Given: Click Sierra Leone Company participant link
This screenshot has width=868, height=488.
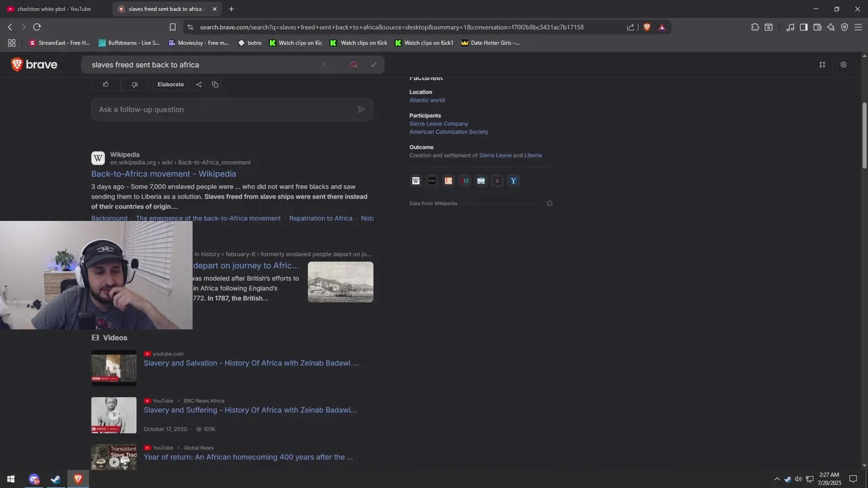Looking at the screenshot, I should tap(439, 124).
